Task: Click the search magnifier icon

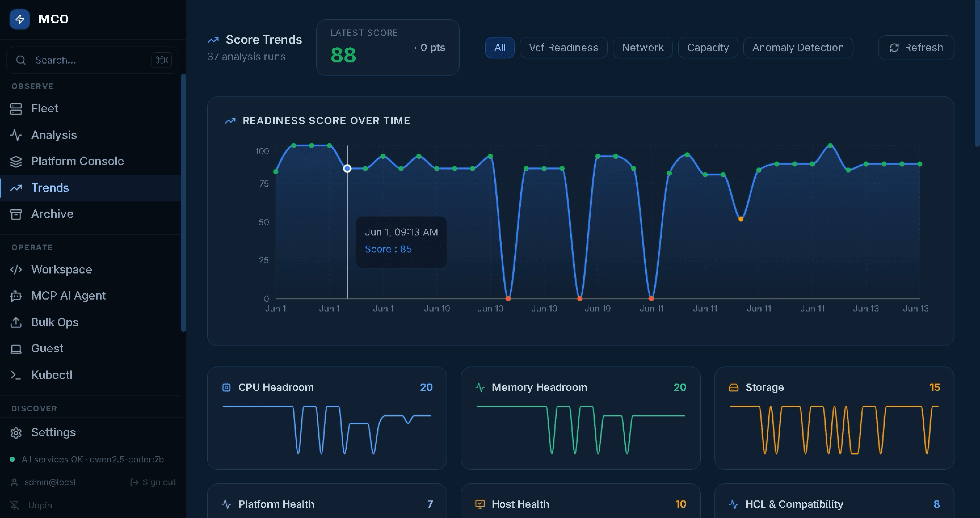Action: click(21, 60)
